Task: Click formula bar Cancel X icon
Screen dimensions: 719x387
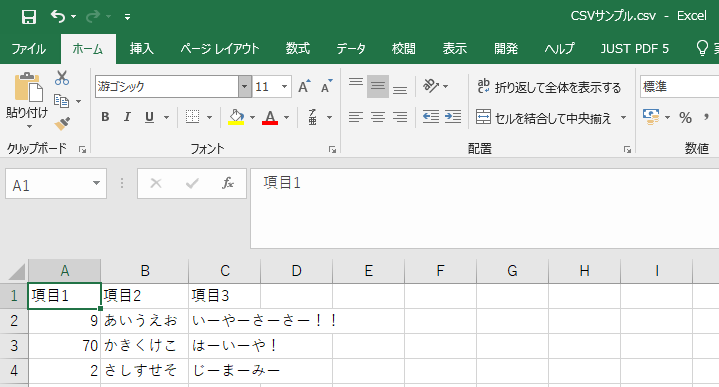Action: pos(156,183)
